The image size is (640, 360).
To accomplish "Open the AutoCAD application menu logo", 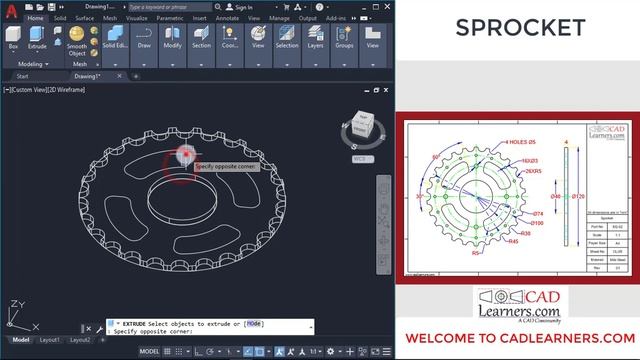I will coord(11,11).
